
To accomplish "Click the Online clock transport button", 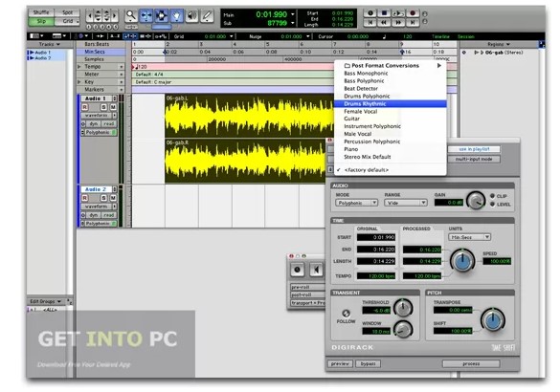I will coord(370,13).
